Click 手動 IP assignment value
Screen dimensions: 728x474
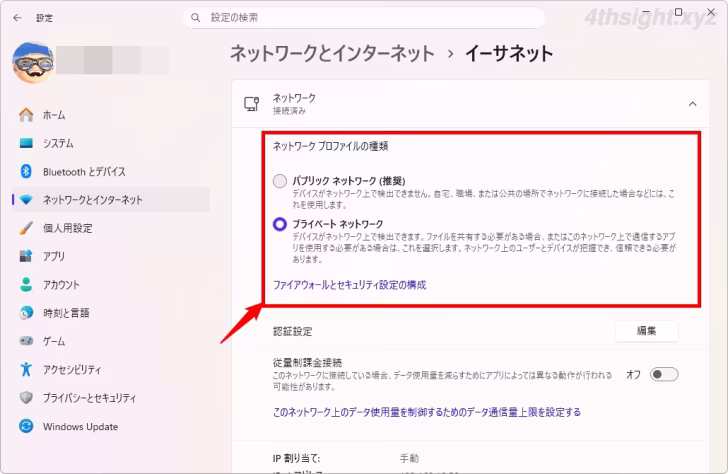(x=409, y=458)
